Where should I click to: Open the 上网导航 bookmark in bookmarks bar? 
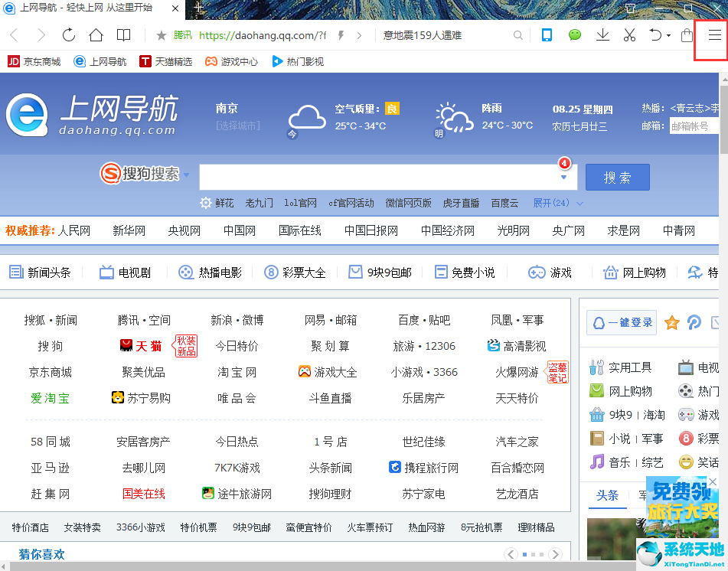[100, 61]
